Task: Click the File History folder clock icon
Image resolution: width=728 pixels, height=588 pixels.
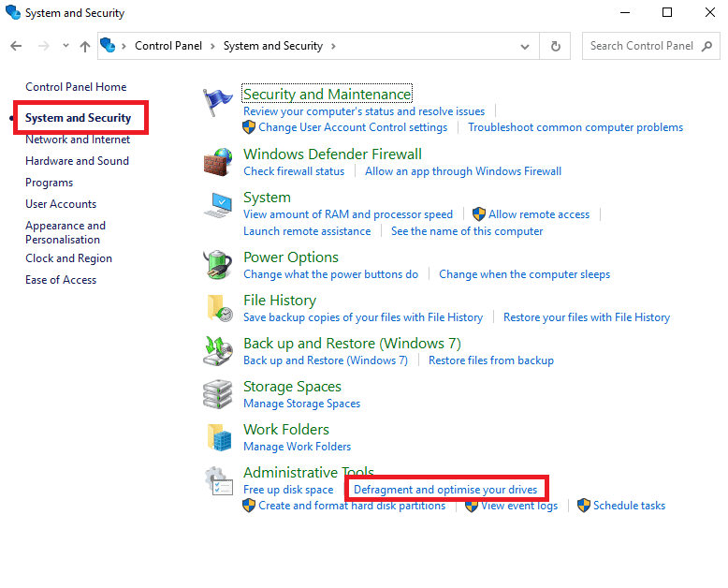Action: (x=219, y=308)
